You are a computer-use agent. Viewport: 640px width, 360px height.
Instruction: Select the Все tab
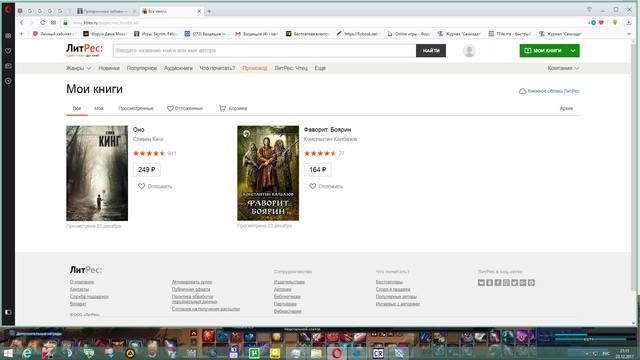coord(77,109)
